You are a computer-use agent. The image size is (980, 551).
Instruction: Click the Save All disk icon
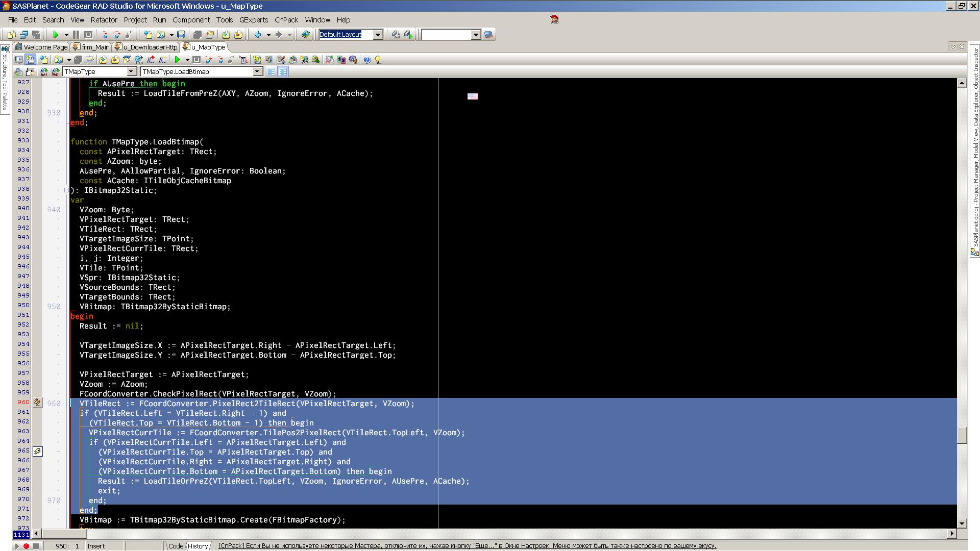click(x=181, y=35)
